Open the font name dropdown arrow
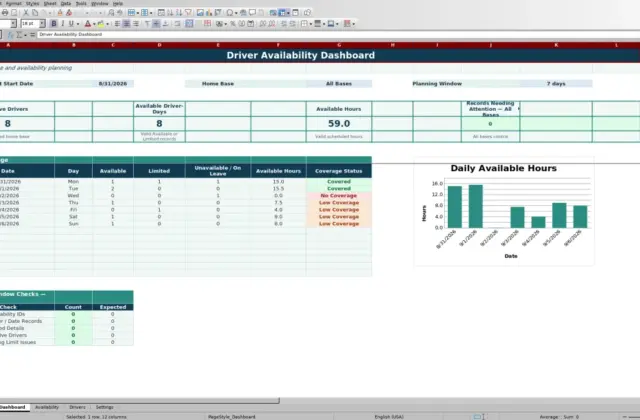Screen dimensions: 640x420 click(13, 24)
